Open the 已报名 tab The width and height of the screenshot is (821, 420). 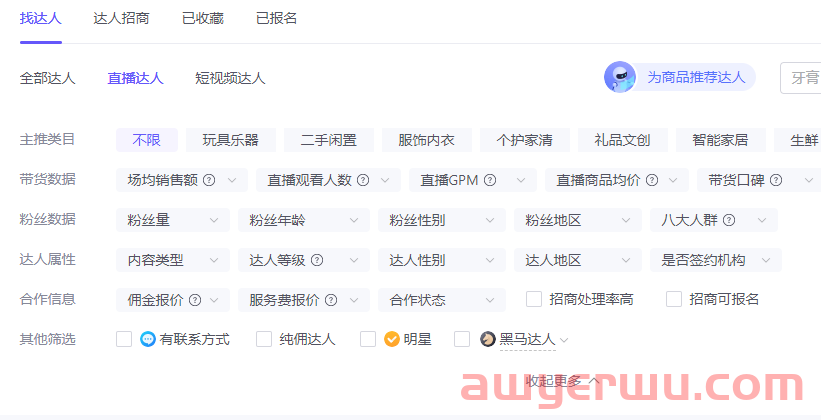[276, 18]
